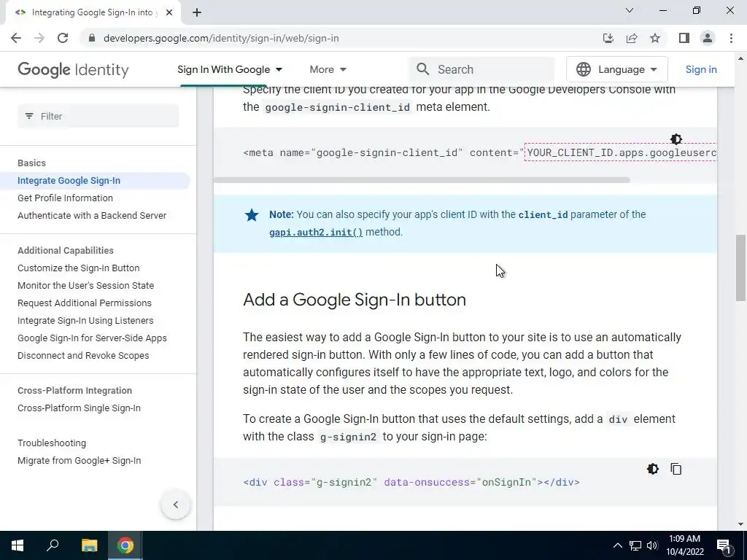Image resolution: width=747 pixels, height=560 pixels.
Task: Toggle dark theme on the meta code block
Action: pyautogui.click(x=676, y=139)
